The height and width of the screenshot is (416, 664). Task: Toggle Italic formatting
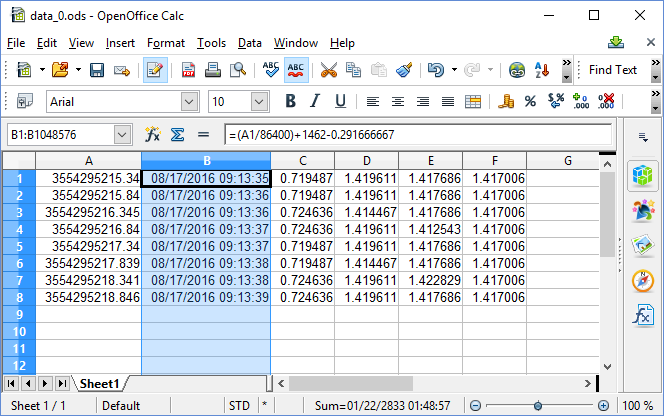coord(316,101)
